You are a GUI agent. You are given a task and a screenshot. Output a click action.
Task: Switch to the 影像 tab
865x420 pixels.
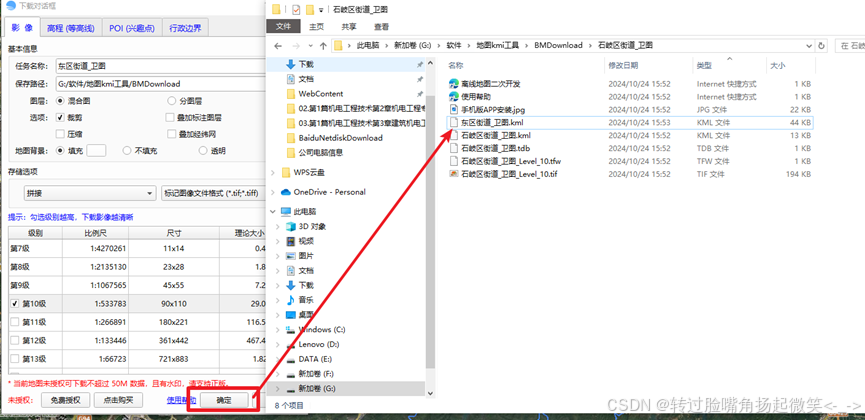22,28
